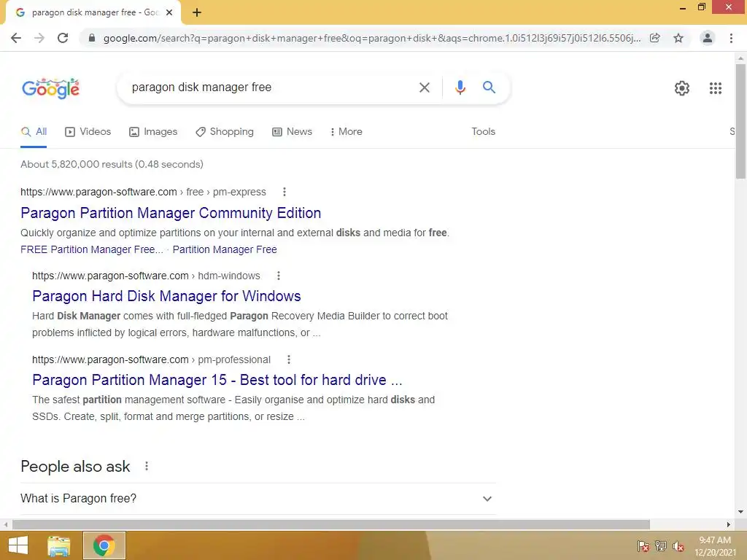747x560 pixels.
Task: Click the hdm-windows result URL text
Action: (146, 276)
